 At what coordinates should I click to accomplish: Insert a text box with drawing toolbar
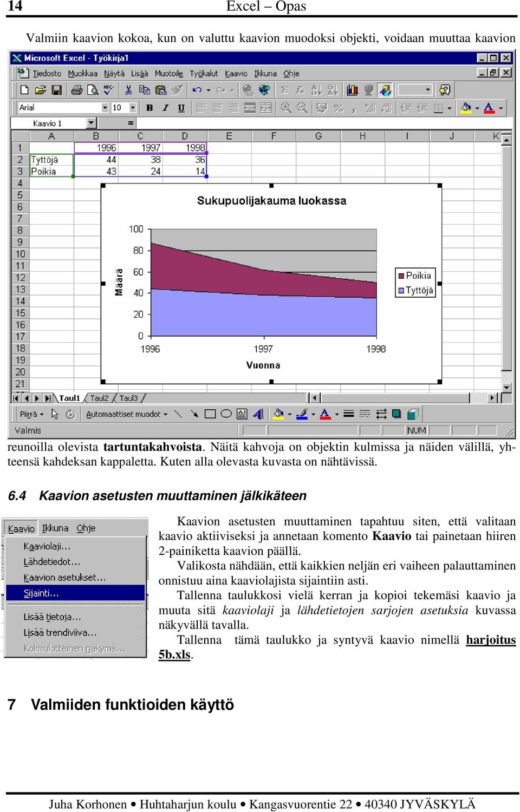242,414
